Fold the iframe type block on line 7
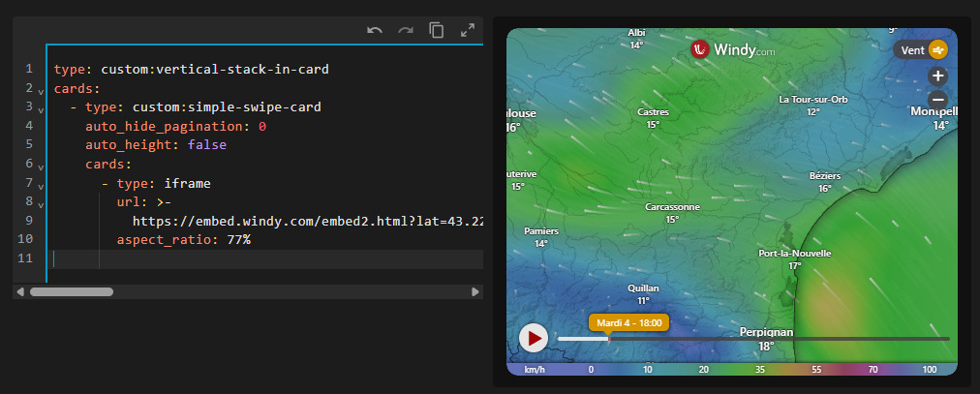This screenshot has width=980, height=394. point(41,184)
